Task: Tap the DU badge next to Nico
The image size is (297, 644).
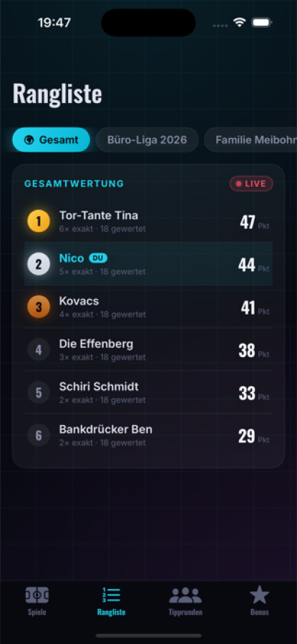Action: coord(98,258)
